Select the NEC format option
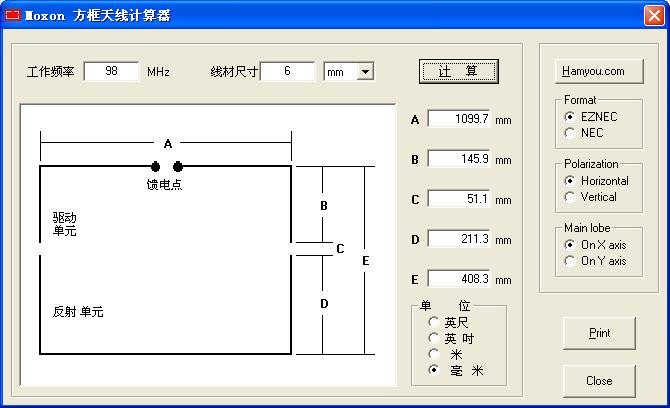670x408 pixels. point(570,132)
